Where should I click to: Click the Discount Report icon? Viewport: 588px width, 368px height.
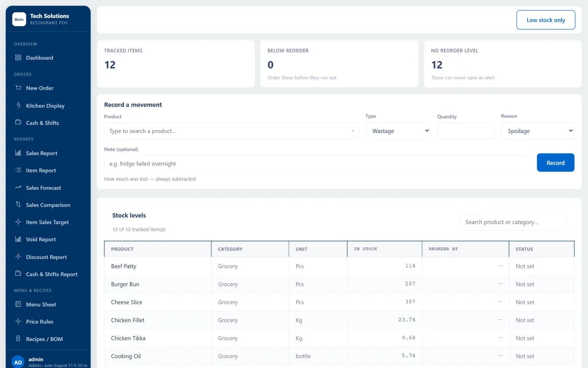pos(18,257)
